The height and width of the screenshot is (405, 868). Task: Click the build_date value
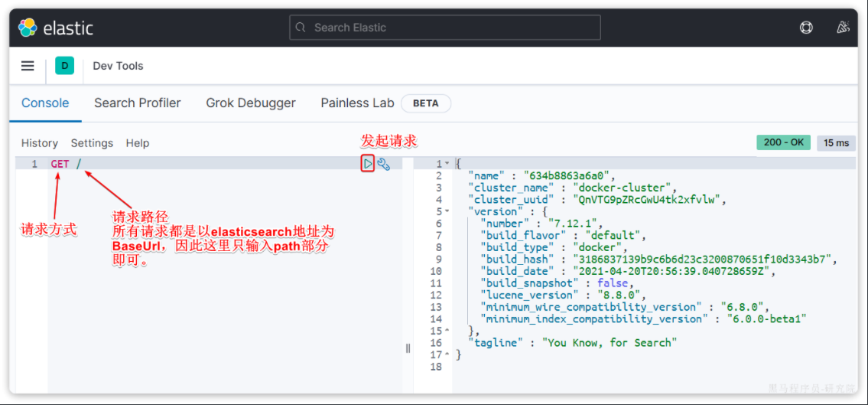point(670,271)
